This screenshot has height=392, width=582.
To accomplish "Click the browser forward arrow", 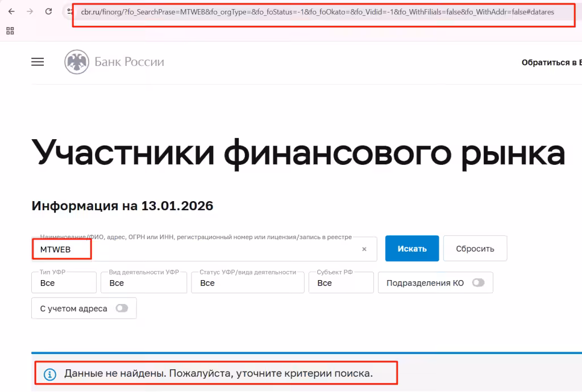I will tap(30, 11).
